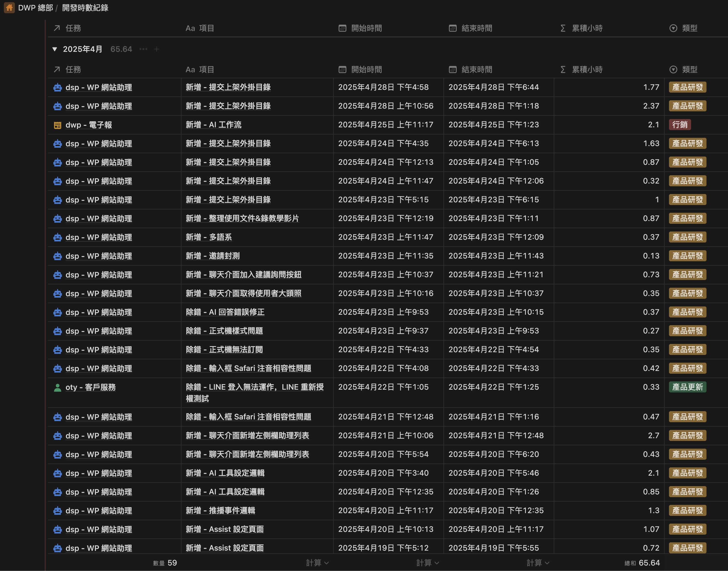Add a new entry to 2025年4月 group
728x571 pixels.
point(156,49)
